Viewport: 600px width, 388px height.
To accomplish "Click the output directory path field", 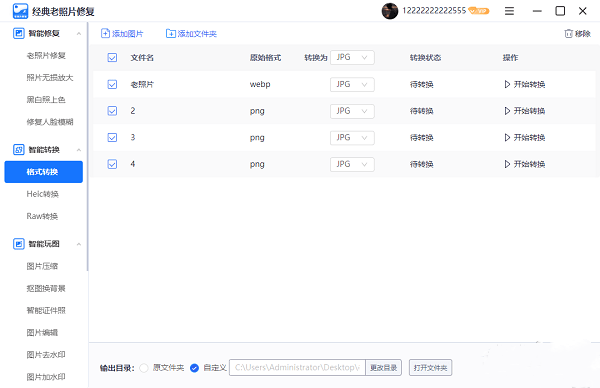I will point(297,368).
